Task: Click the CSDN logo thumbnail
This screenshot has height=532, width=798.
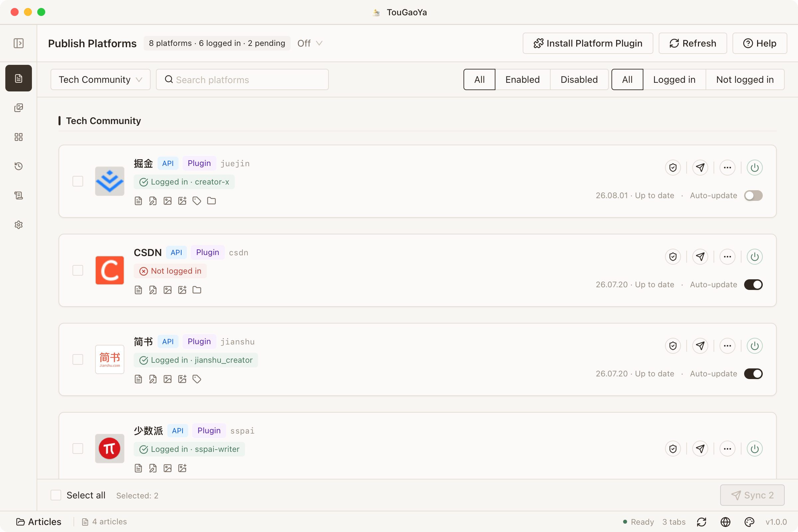Action: pos(110,270)
